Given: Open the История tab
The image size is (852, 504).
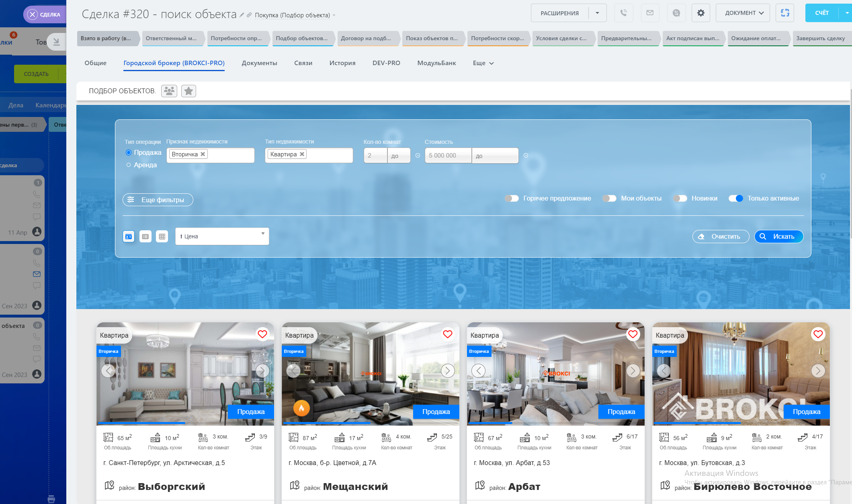Looking at the screenshot, I should [x=342, y=63].
